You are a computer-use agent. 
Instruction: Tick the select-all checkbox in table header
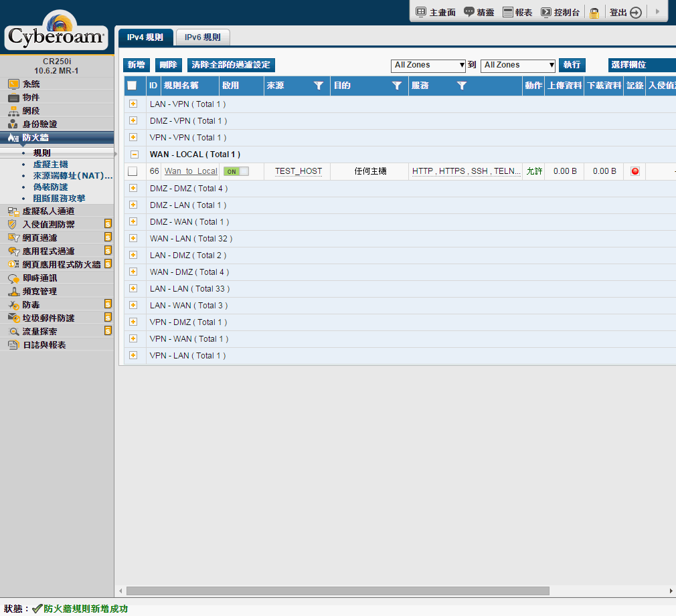click(x=132, y=86)
